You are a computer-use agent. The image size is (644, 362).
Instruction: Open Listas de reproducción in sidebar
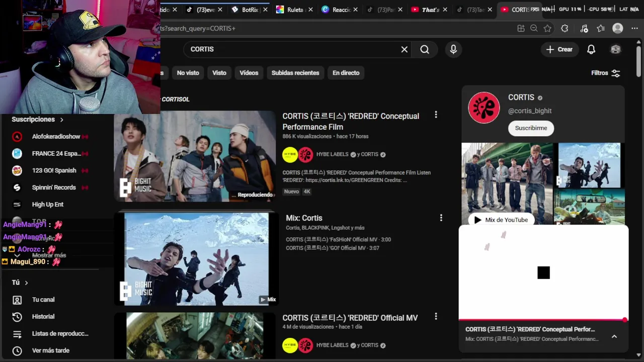pyautogui.click(x=60, y=334)
